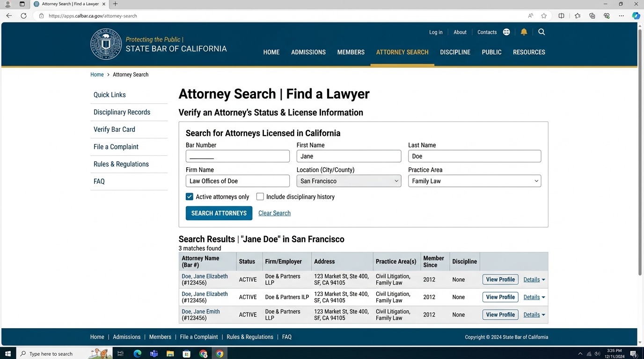Click the browser address bar URL
This screenshot has height=359, width=644.
pyautogui.click(x=93, y=16)
